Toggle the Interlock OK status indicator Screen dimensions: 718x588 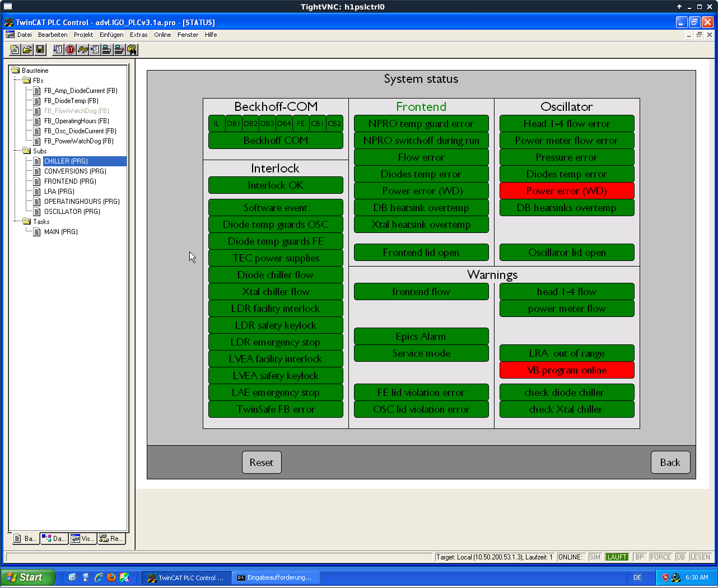276,185
